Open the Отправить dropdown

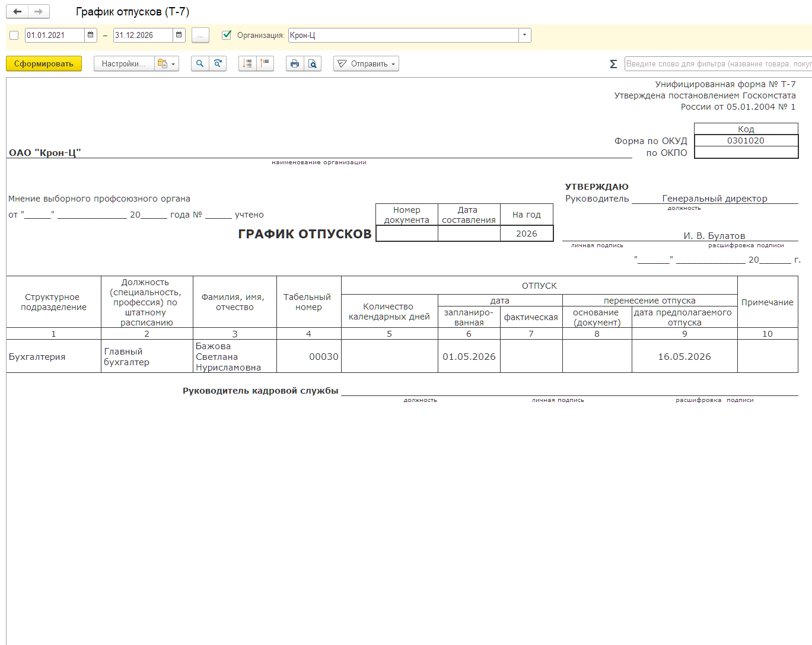point(366,63)
